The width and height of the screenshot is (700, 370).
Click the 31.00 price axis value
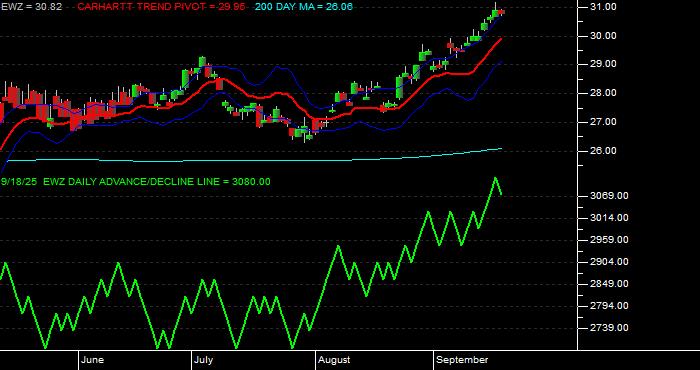604,7
